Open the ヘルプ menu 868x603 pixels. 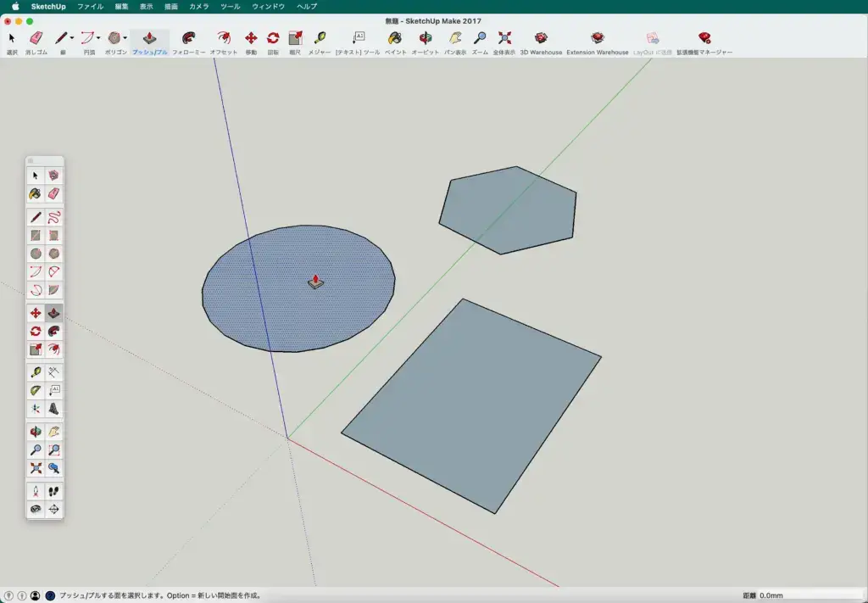click(x=307, y=7)
